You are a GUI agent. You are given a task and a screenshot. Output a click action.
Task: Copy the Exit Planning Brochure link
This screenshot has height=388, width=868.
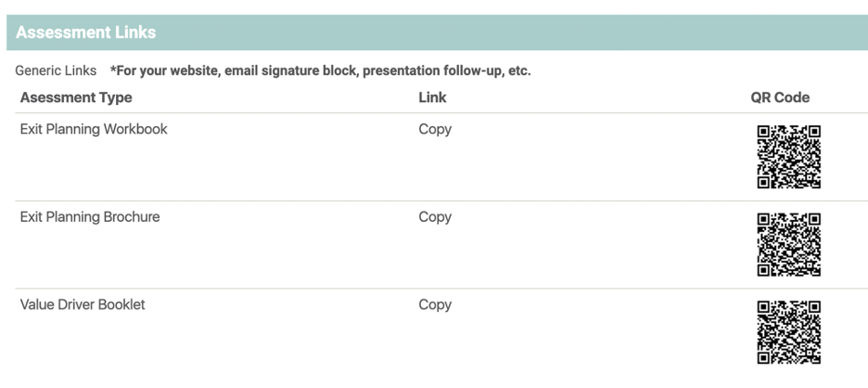[x=435, y=216]
